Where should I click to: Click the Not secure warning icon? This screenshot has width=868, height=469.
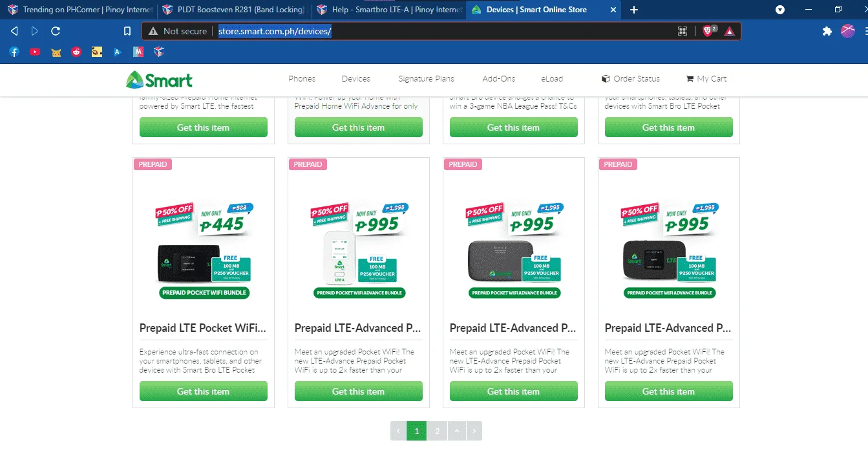[x=153, y=31]
